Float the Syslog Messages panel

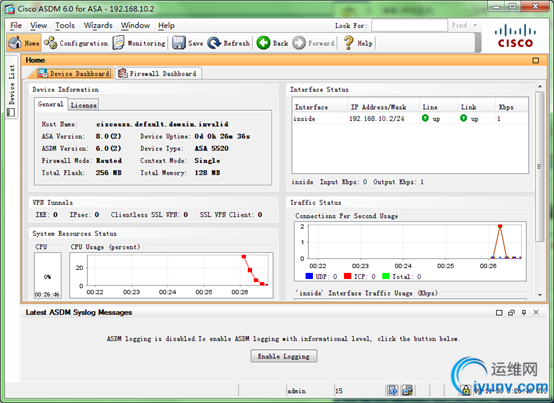point(511,313)
